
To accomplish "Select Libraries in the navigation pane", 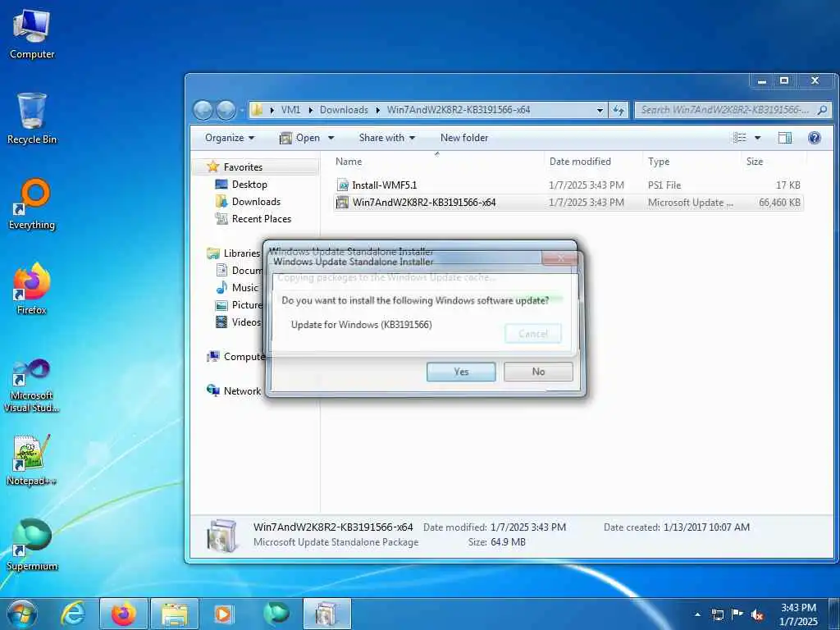I will tap(235, 253).
